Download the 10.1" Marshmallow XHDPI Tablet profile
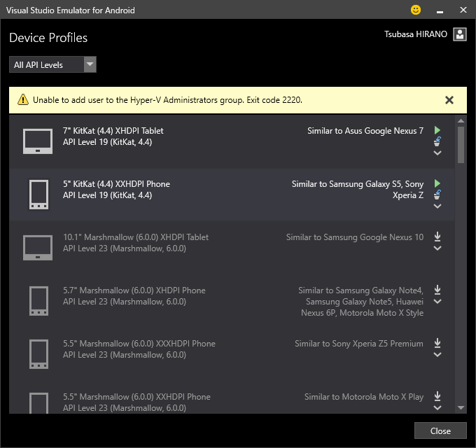476x448 pixels. [x=437, y=237]
